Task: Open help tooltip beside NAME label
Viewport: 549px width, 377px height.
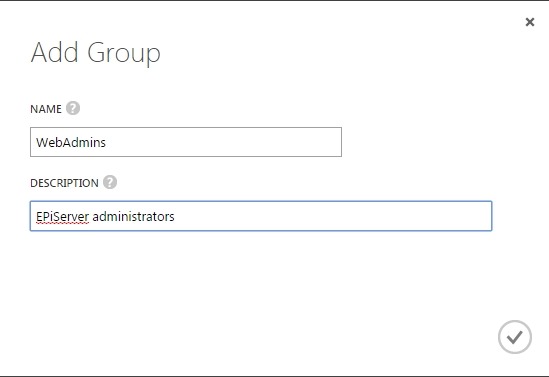Action: [73, 108]
